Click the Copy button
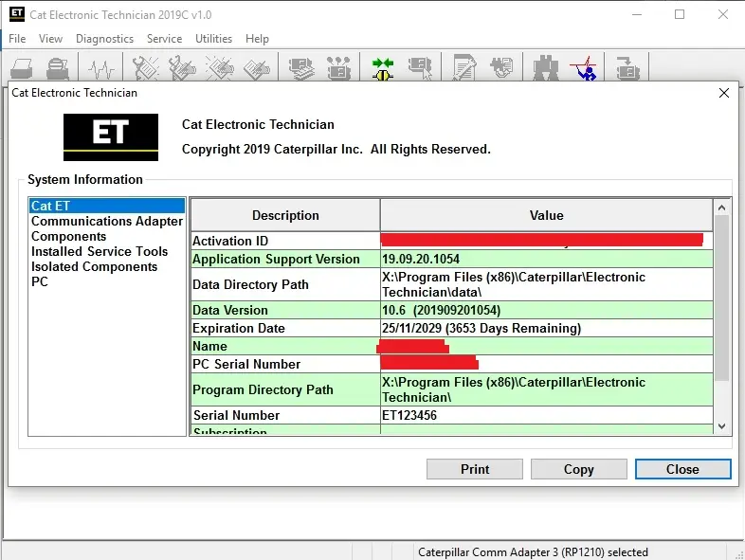The width and height of the screenshot is (745, 560). (x=579, y=469)
